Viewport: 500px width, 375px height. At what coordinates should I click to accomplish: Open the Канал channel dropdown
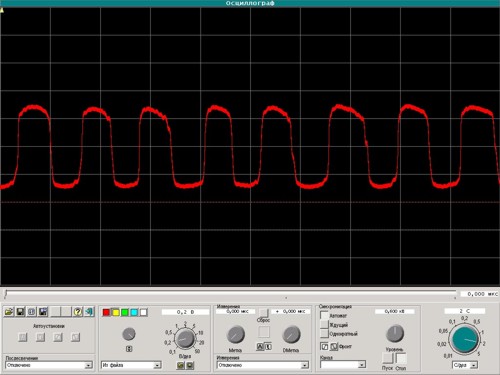click(x=343, y=365)
